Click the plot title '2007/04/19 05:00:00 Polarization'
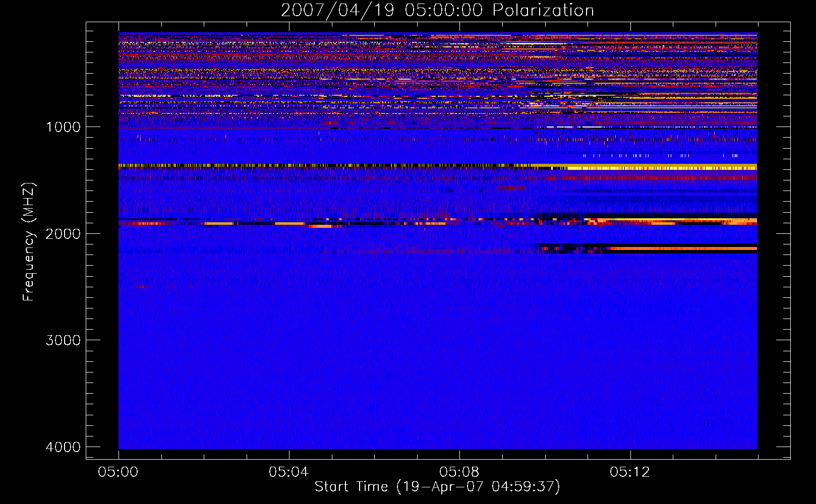Viewport: 816px width, 504px height. (437, 10)
